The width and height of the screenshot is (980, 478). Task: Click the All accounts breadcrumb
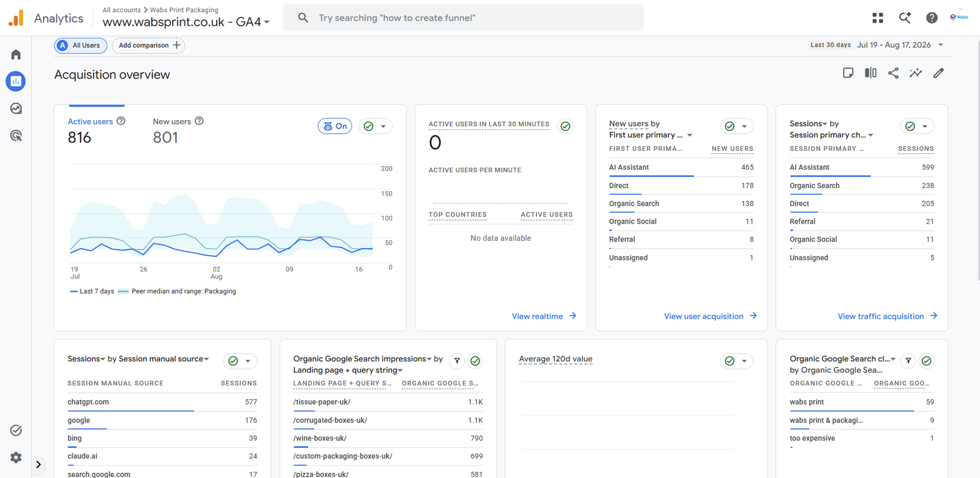click(121, 10)
